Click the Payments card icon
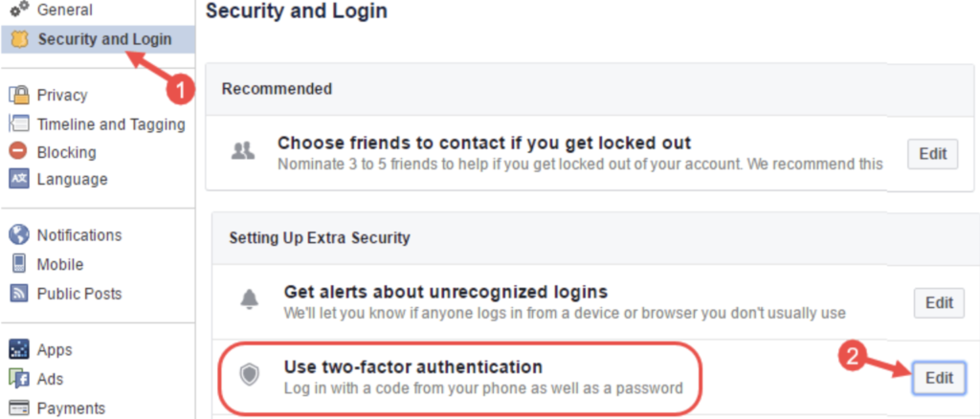 pos(19,408)
